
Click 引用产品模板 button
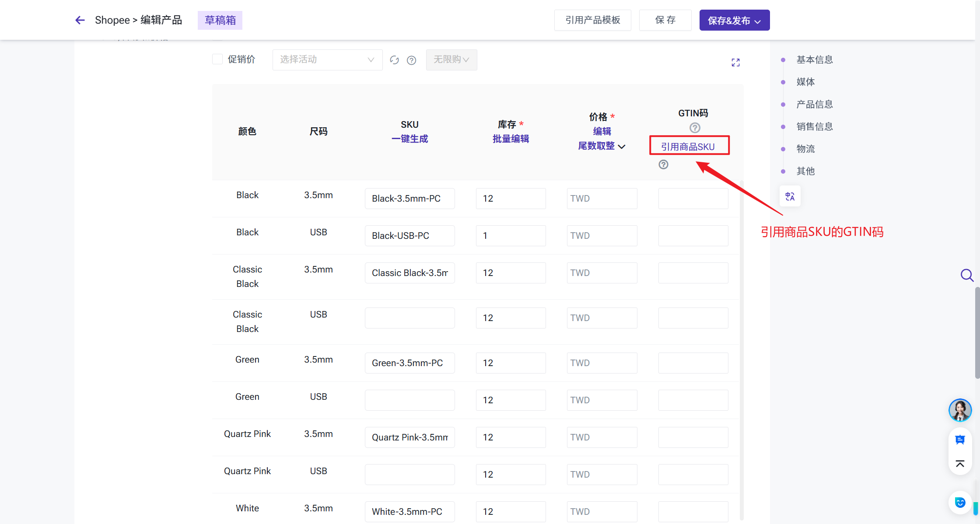coord(592,20)
